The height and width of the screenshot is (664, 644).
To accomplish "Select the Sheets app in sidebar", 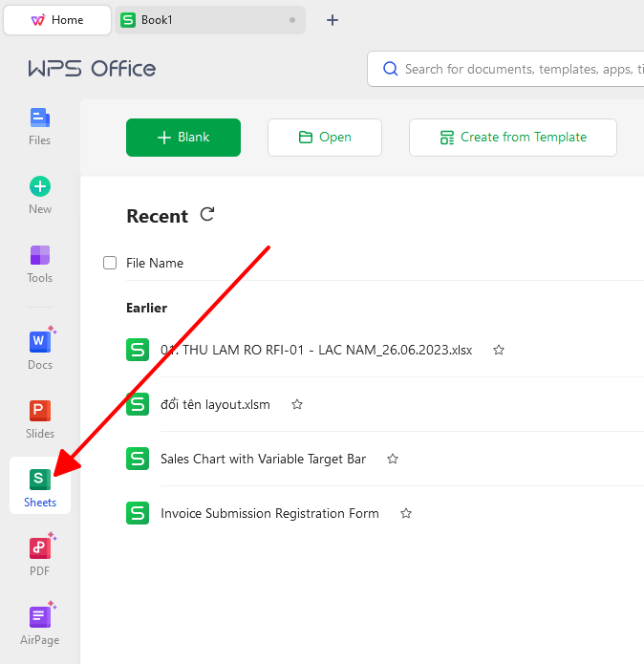I will [40, 485].
